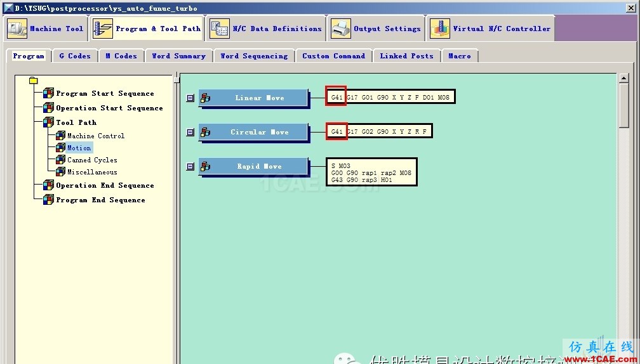Select Miscellaneous in tree
The image size is (640, 364).
pos(92,172)
